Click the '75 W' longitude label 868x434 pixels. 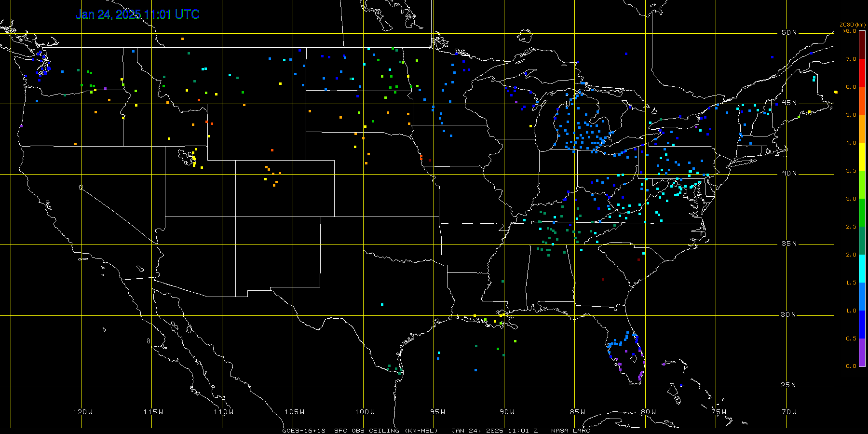pyautogui.click(x=719, y=412)
